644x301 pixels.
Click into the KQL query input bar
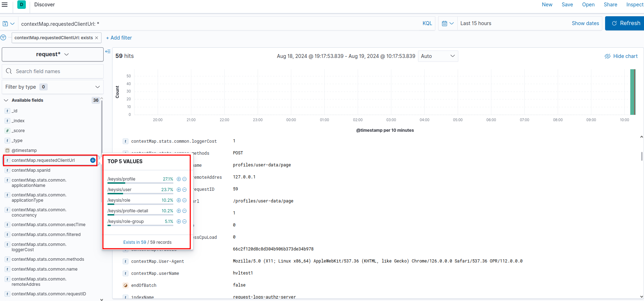(219, 24)
